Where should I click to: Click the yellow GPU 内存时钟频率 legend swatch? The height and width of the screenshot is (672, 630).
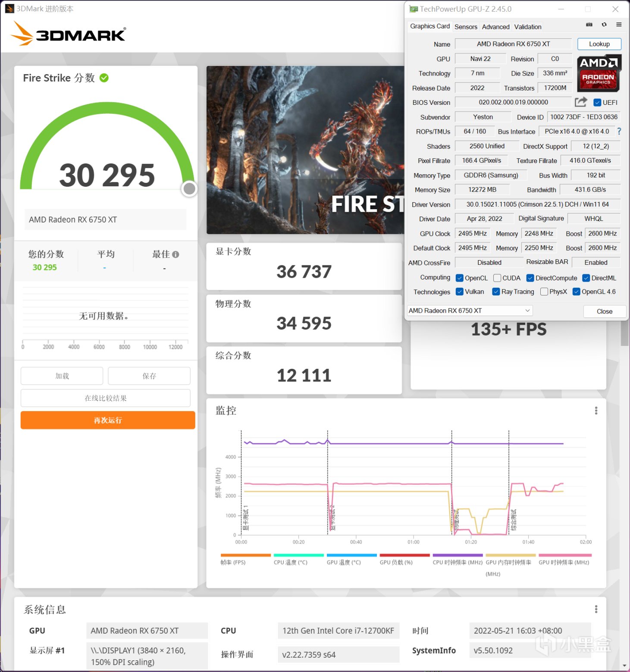[511, 555]
